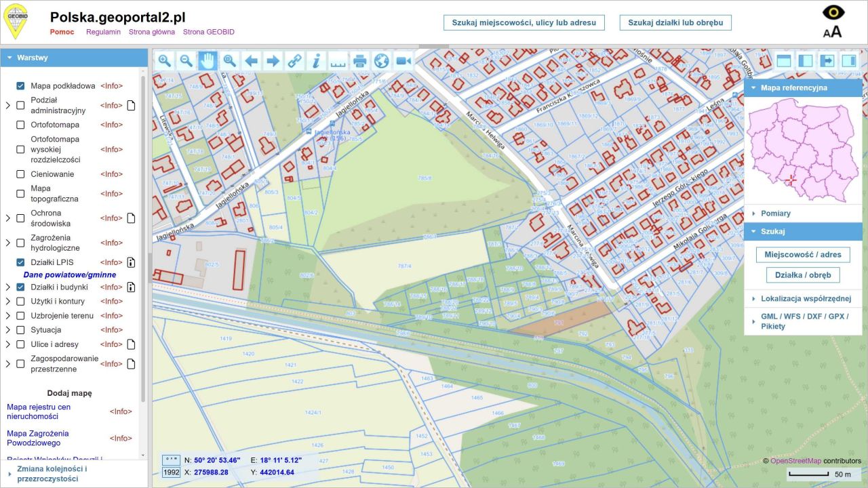
Task: Go to next map view arrow
Action: click(273, 60)
